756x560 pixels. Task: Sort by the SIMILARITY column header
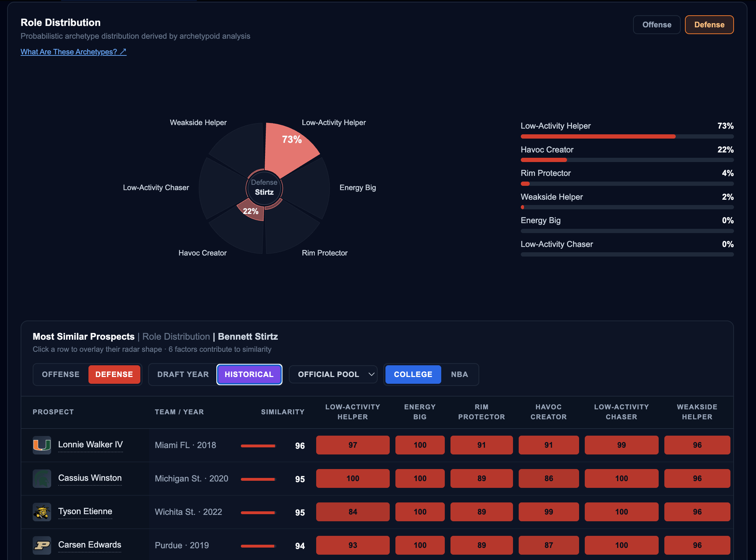[x=283, y=412]
